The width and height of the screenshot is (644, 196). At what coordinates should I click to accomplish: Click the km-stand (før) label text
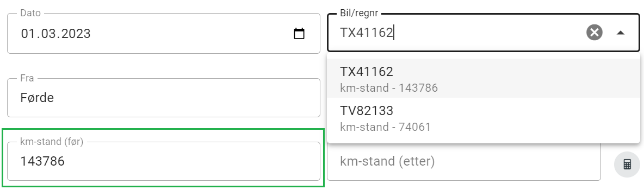[x=52, y=142]
